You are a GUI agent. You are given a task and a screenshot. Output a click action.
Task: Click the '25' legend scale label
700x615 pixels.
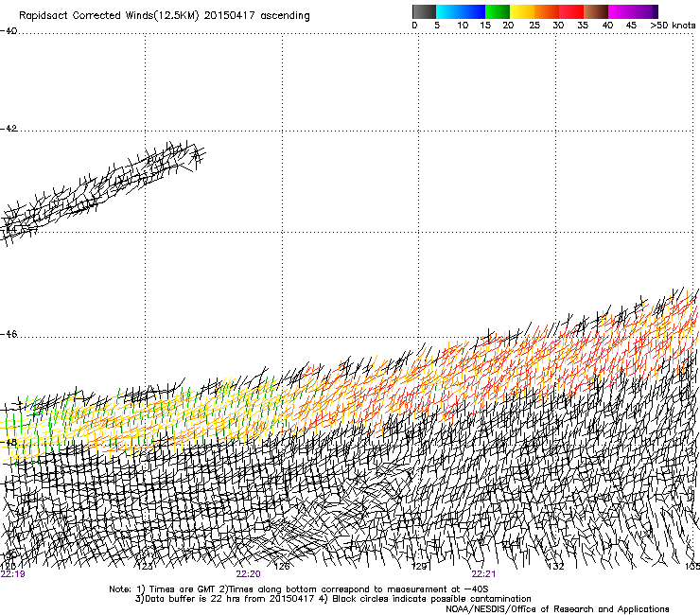pos(534,25)
